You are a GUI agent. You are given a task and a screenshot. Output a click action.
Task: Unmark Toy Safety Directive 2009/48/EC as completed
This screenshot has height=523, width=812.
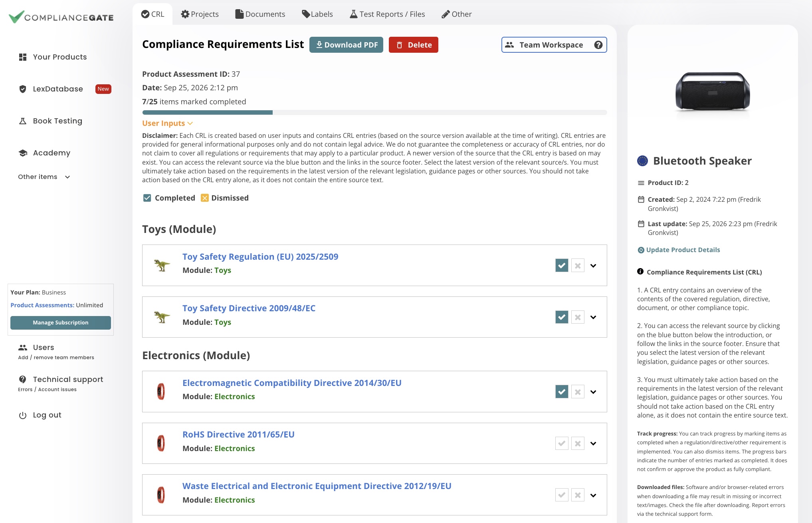tap(562, 317)
